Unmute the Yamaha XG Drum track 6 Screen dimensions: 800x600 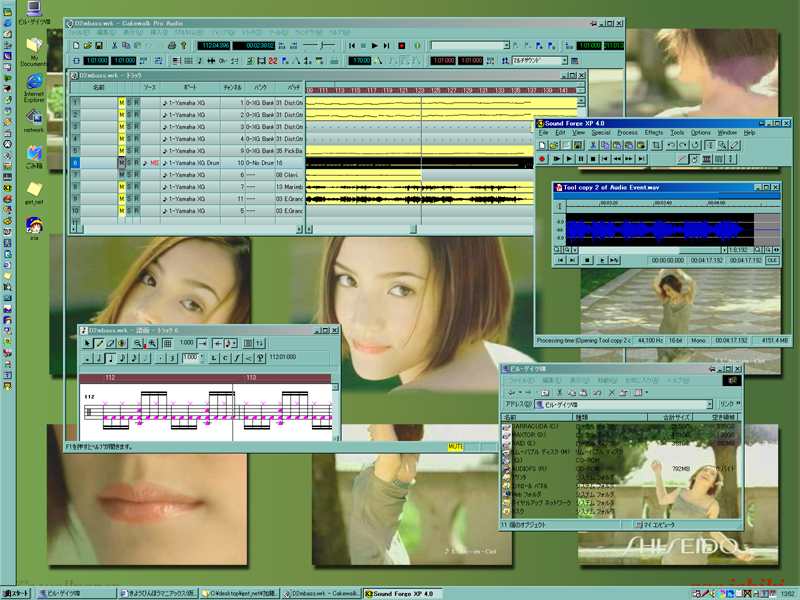121,163
